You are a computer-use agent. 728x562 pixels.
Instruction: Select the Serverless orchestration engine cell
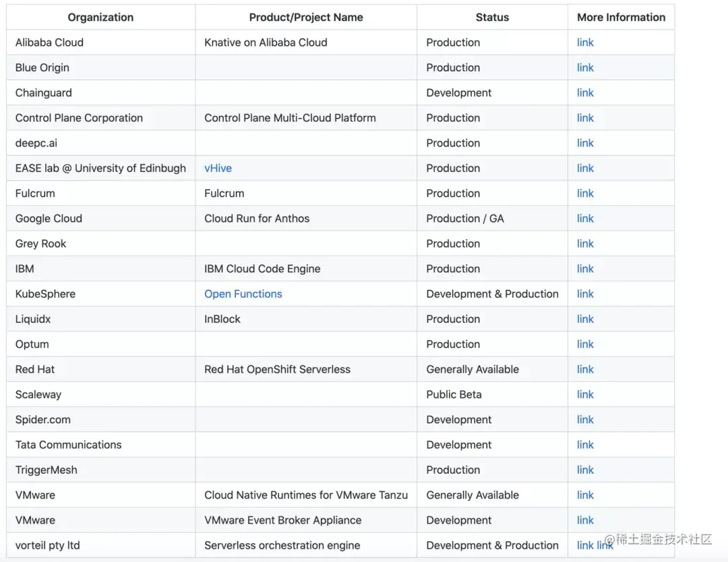306,545
